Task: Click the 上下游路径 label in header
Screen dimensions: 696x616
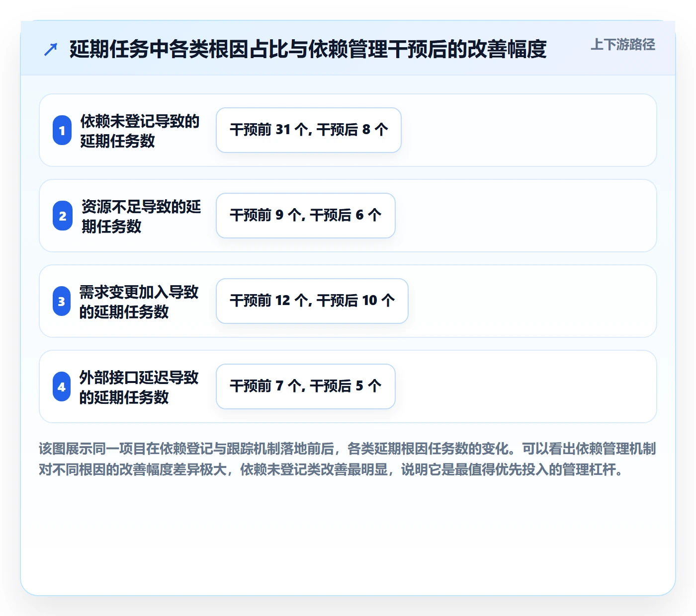Action: (622, 45)
